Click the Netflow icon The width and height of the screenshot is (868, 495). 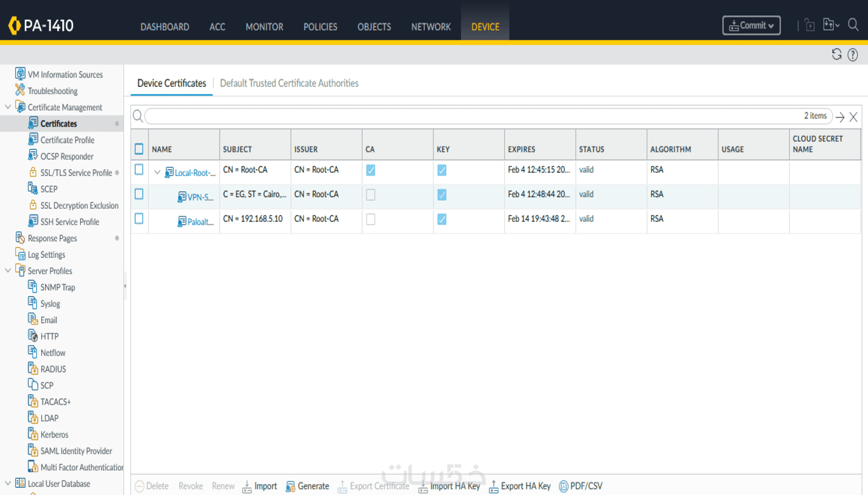click(x=33, y=352)
